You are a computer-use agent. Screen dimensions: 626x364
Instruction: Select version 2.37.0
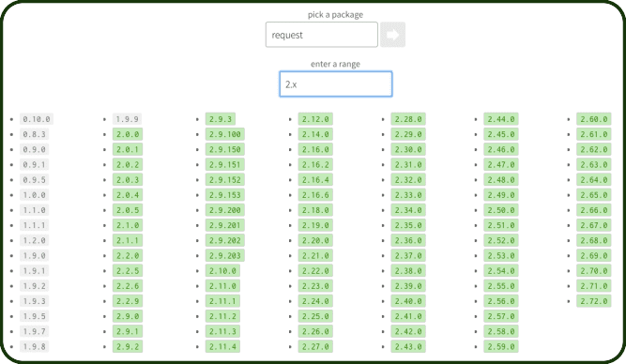(408, 255)
